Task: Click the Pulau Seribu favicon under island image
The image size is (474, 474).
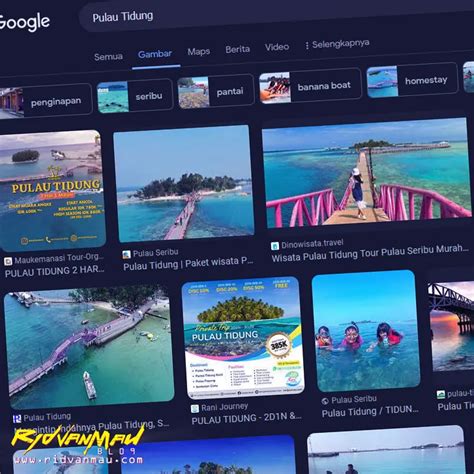Action: click(x=126, y=255)
